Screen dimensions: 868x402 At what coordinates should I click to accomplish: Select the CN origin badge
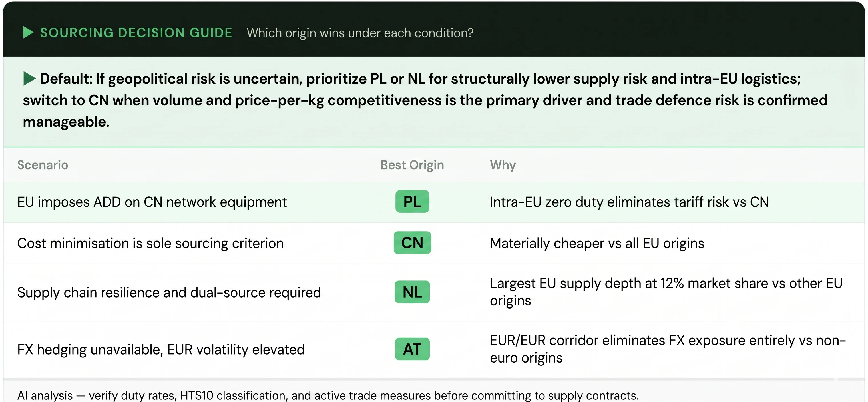click(412, 243)
